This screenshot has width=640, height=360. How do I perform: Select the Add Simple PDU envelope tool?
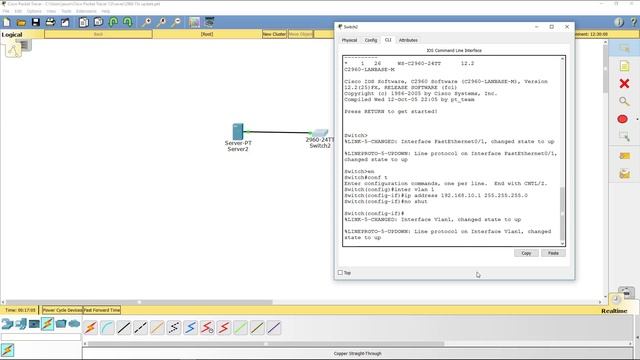[624, 156]
